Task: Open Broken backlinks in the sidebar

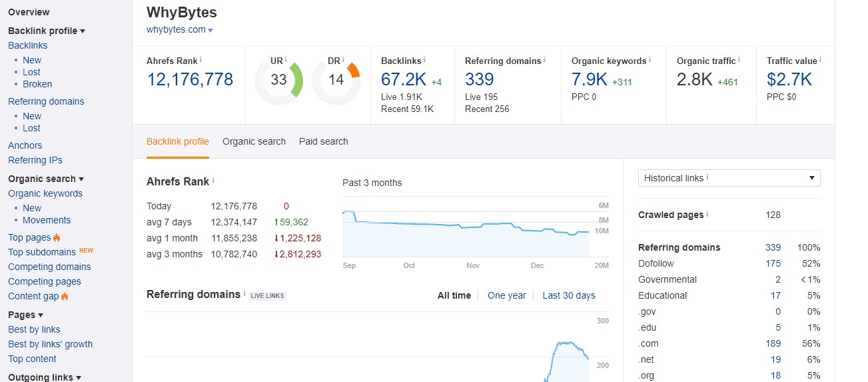Action: click(37, 84)
